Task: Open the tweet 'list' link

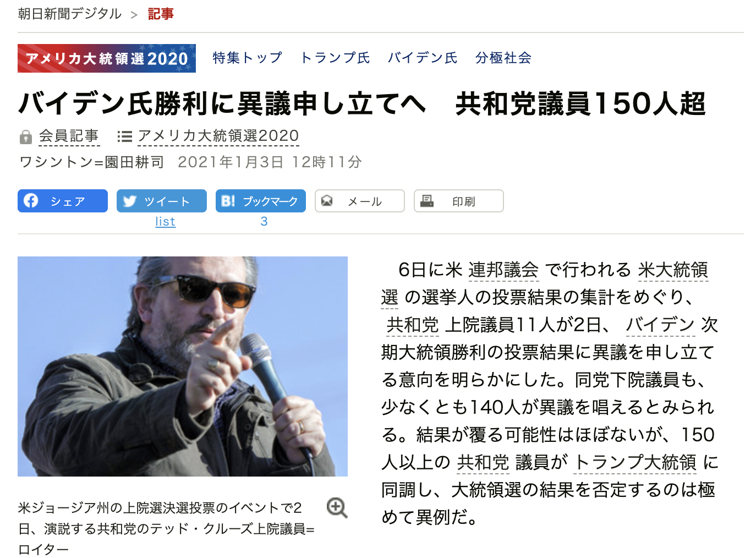Action: [165, 222]
